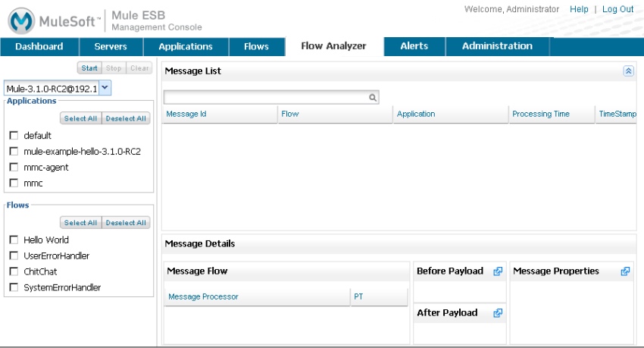Select the Flow Analyzer tab
The height and width of the screenshot is (348, 644).
point(333,46)
